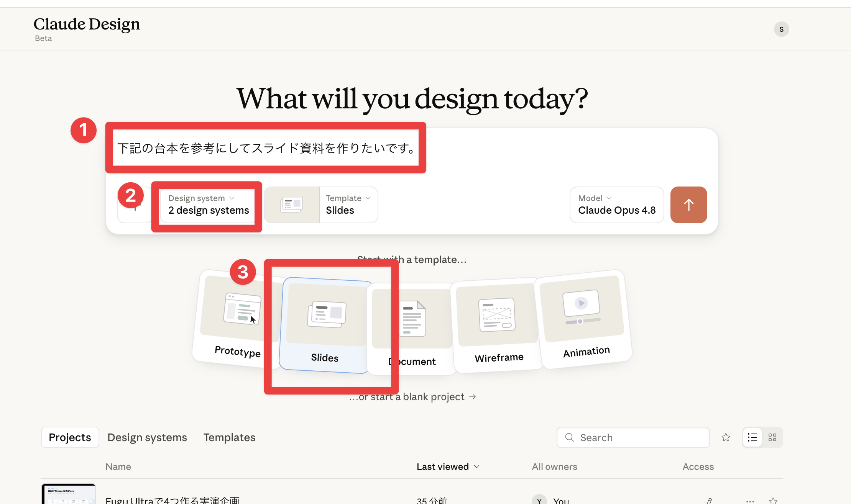Image resolution: width=851 pixels, height=504 pixels.
Task: Switch to the Templates tab
Action: (229, 437)
